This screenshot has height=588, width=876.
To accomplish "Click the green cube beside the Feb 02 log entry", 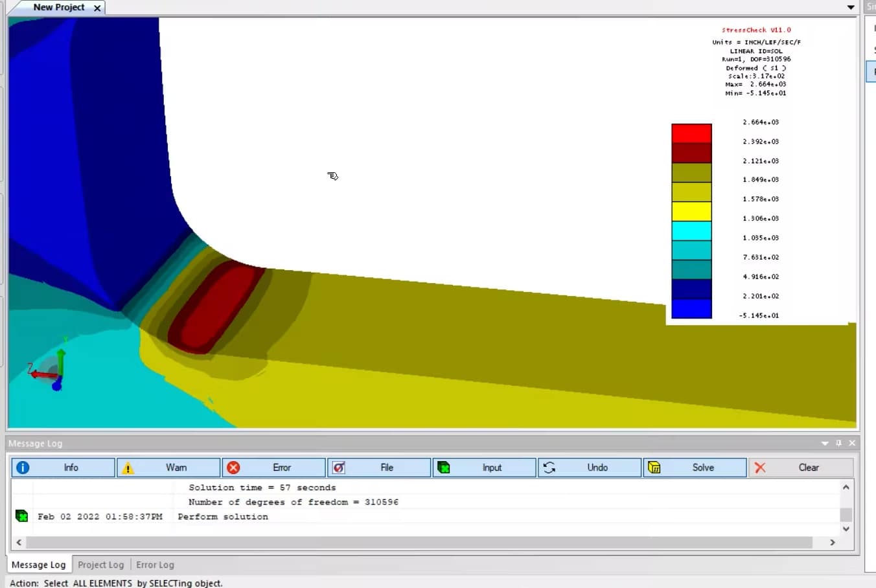I will 22,515.
